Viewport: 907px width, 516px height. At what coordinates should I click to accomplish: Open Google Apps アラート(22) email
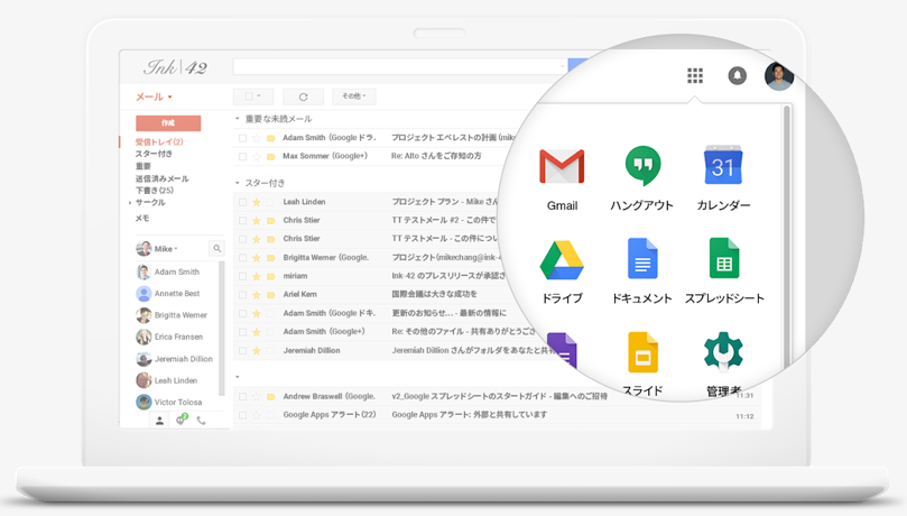[497, 415]
